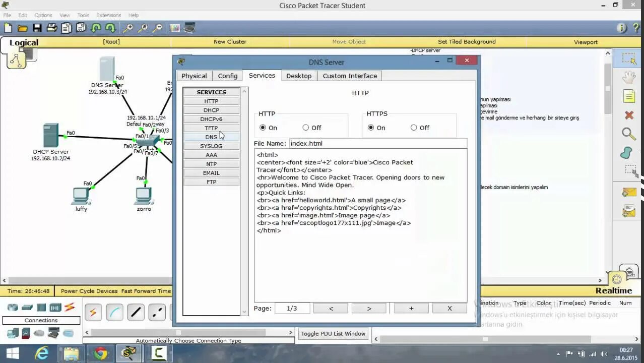Click the Undo green arrow icon
This screenshot has width=644, height=363.
(x=96, y=28)
